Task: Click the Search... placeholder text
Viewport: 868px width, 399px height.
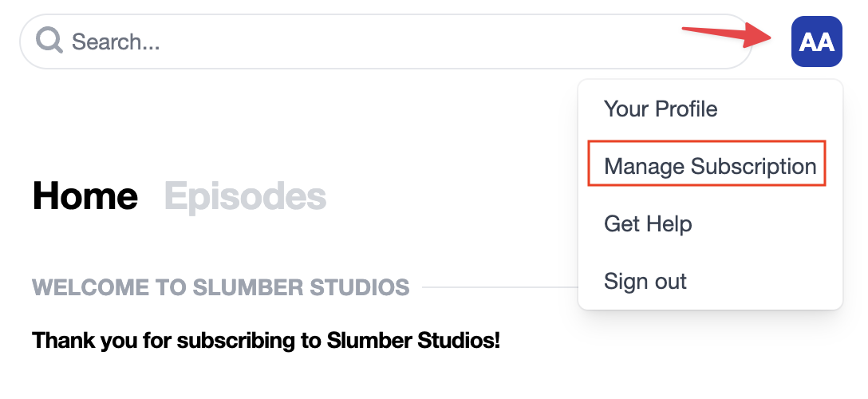Action: coord(116,41)
